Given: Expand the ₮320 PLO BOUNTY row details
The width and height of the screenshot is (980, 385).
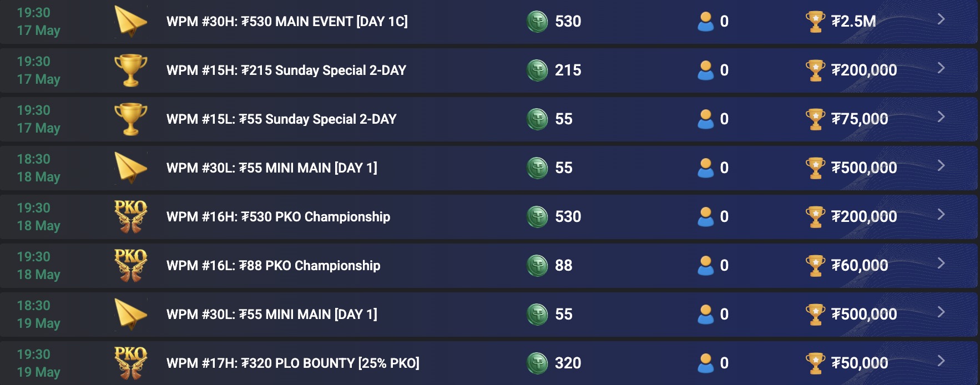Looking at the screenshot, I should (x=941, y=363).
